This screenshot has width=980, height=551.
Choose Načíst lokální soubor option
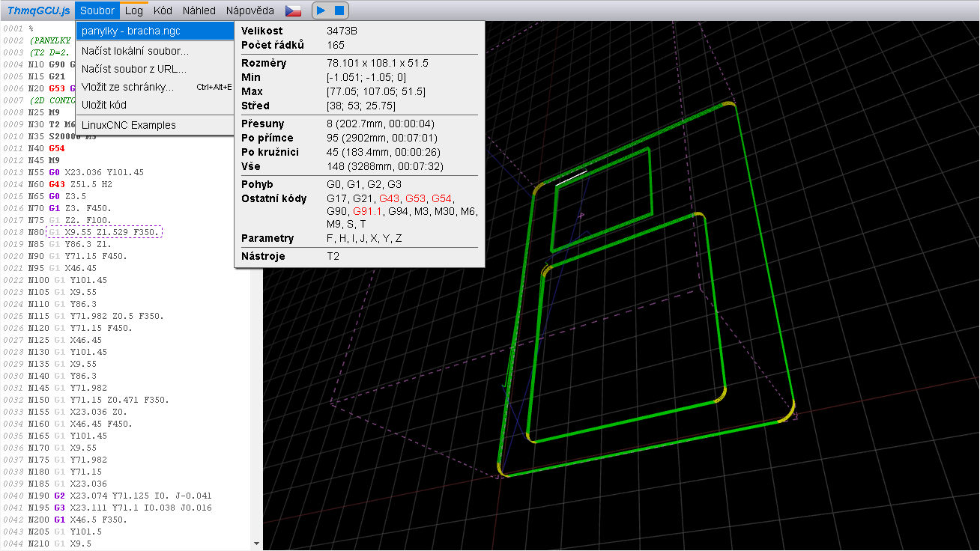[x=136, y=51]
